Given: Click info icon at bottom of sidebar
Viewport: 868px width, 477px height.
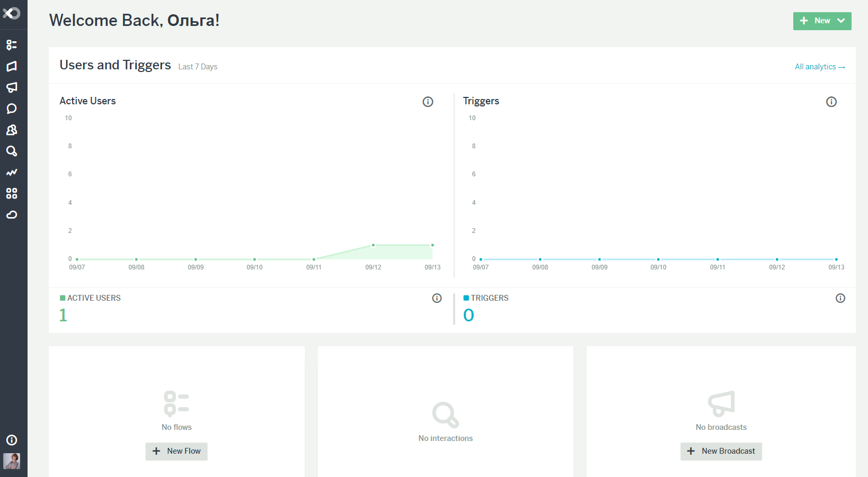Looking at the screenshot, I should (x=12, y=440).
